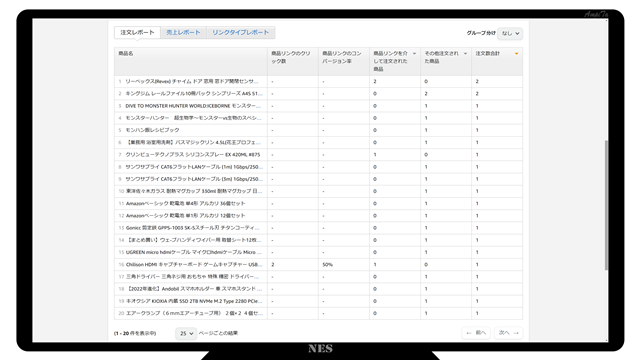
Task: Click the (1 - 20 件を表示中) status text
Action: 135,333
